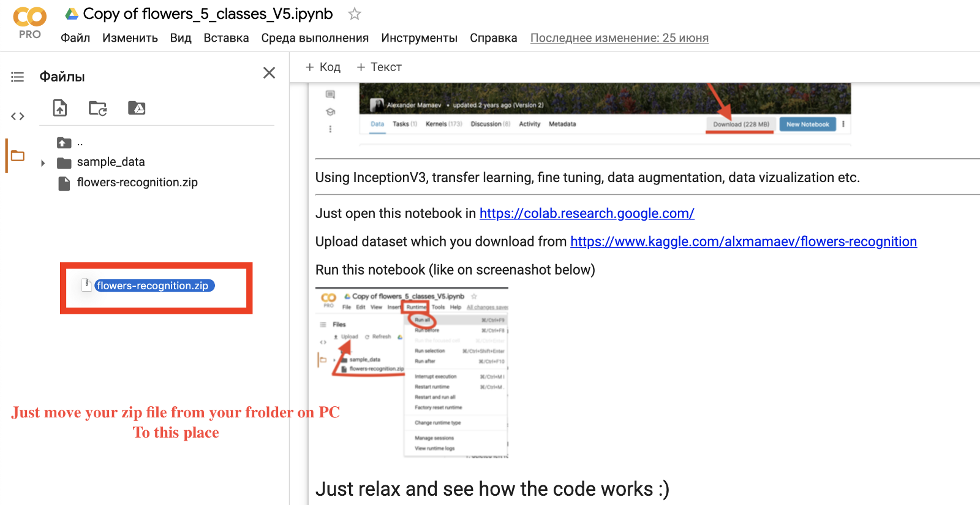
Task: Open the Изменить menu
Action: point(130,38)
